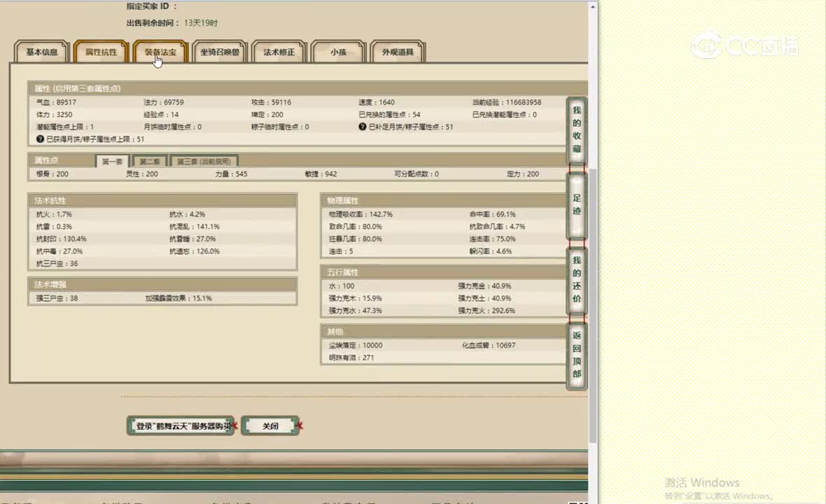Click 抗封印：130.4% entry
This screenshot has width=826, height=504.
point(61,239)
